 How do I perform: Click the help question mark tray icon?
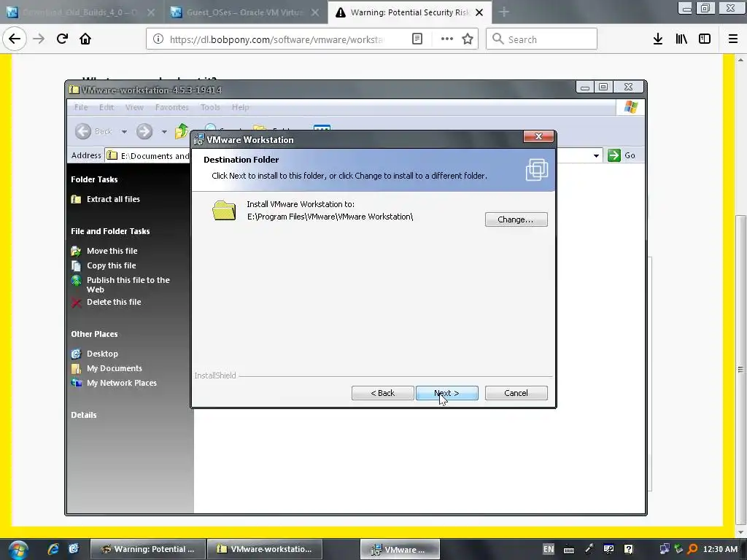click(x=629, y=550)
